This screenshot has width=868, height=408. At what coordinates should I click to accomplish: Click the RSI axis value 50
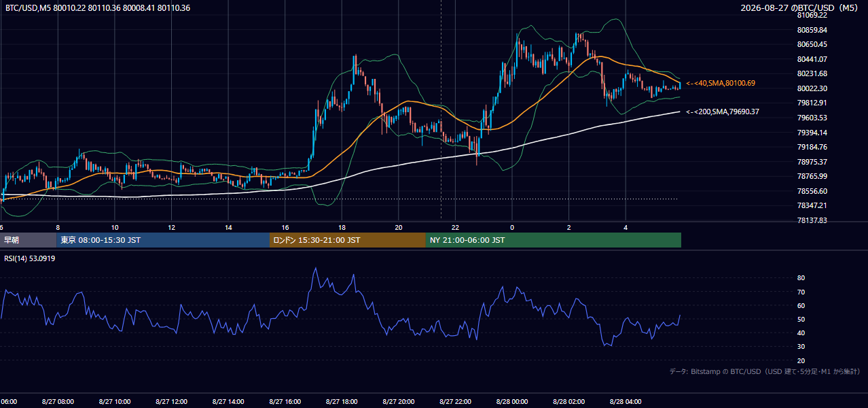801,319
